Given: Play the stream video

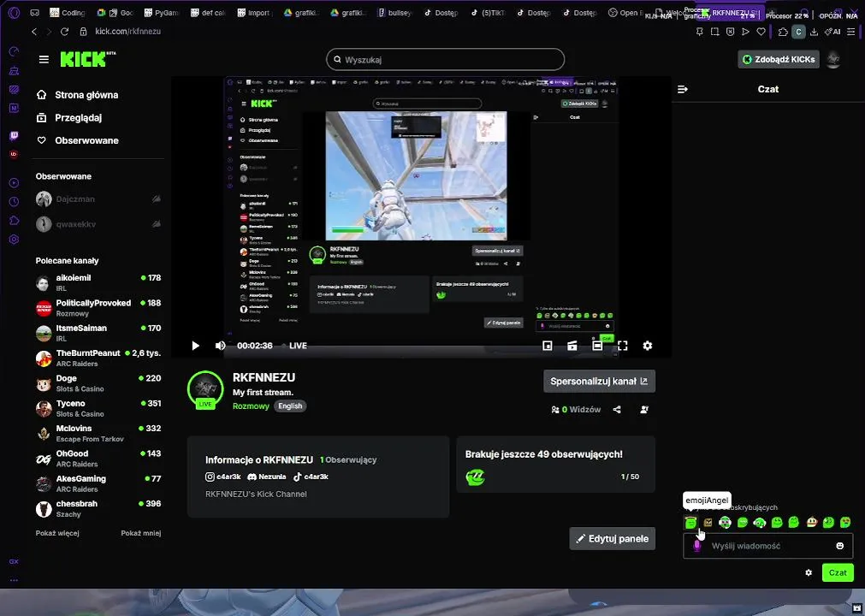Looking at the screenshot, I should pos(195,346).
